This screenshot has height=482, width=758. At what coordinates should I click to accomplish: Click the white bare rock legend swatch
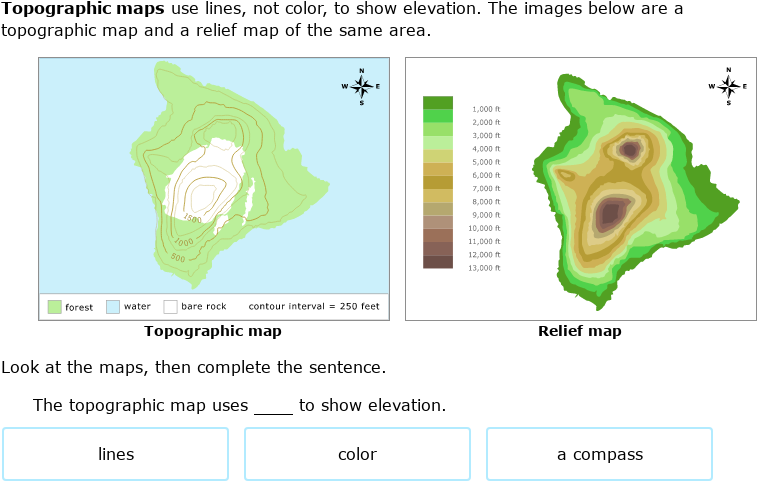tap(170, 307)
